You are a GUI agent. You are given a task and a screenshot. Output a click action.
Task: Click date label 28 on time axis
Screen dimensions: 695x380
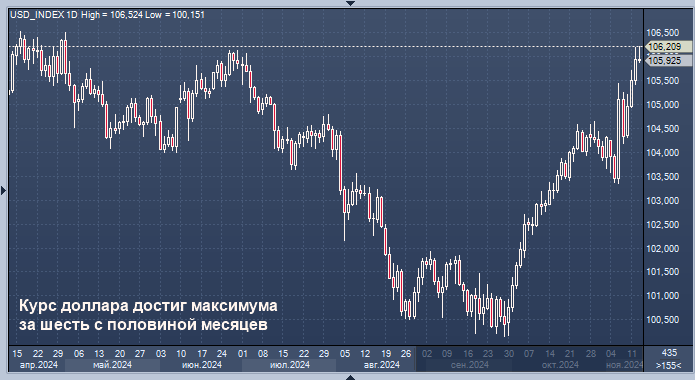(x=591, y=353)
